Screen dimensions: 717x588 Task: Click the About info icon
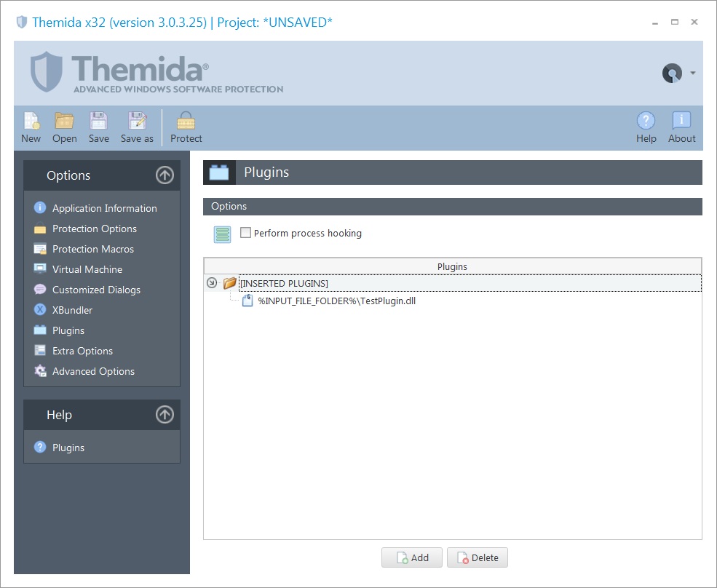coord(681,121)
